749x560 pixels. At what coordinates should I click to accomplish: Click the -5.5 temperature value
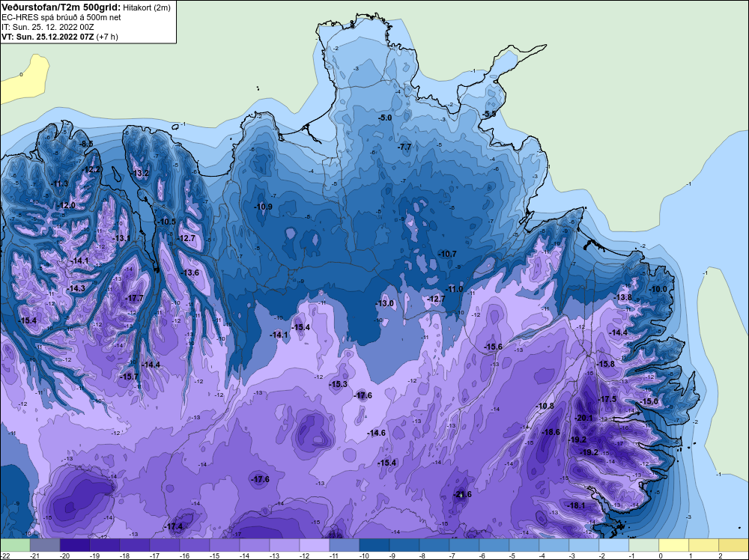click(x=490, y=114)
